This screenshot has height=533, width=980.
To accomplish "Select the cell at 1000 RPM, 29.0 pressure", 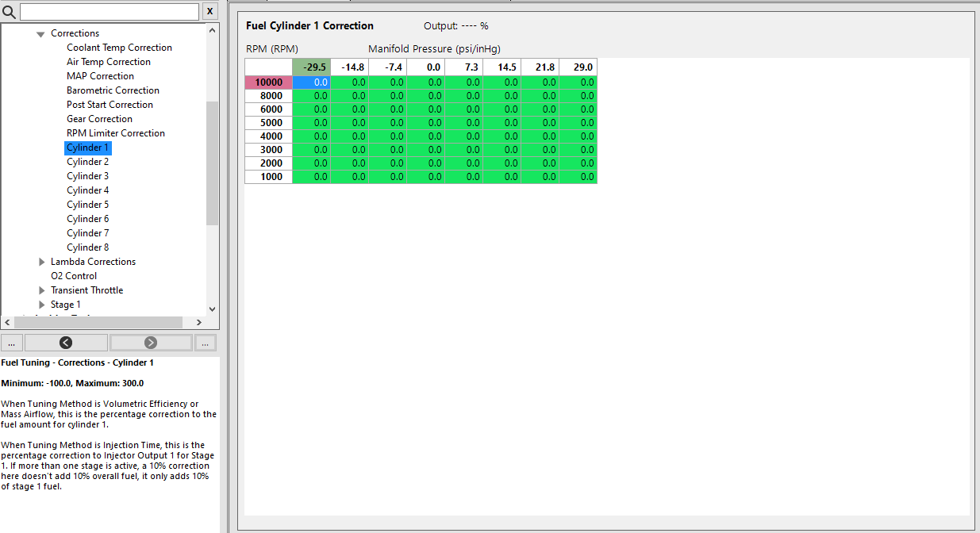I will click(578, 177).
